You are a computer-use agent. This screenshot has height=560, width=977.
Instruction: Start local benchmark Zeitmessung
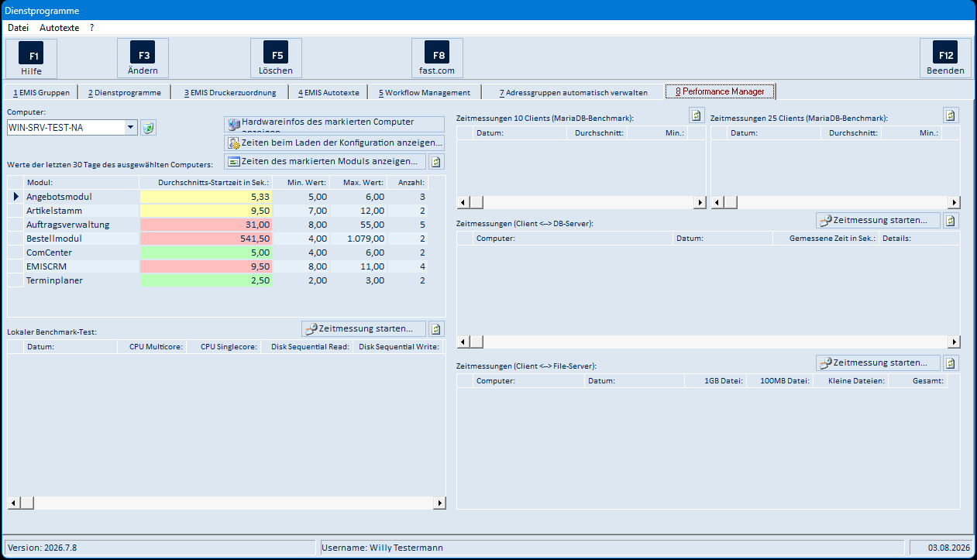click(x=363, y=329)
